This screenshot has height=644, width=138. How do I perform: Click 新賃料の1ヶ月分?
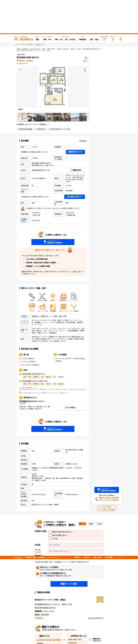coord(71,464)
